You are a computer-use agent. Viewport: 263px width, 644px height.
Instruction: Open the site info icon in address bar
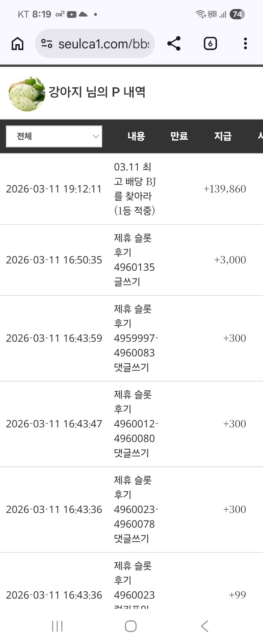[x=47, y=43]
